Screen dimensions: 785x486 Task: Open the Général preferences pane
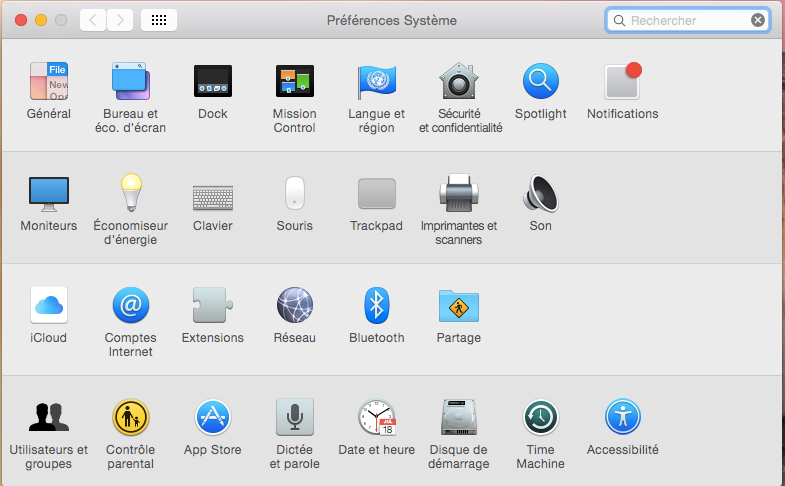[49, 81]
